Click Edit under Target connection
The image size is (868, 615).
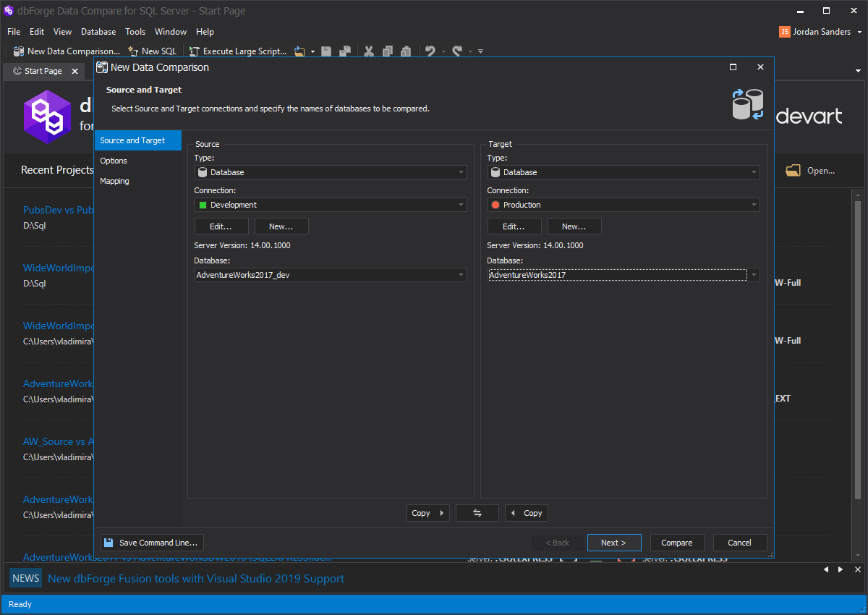514,226
